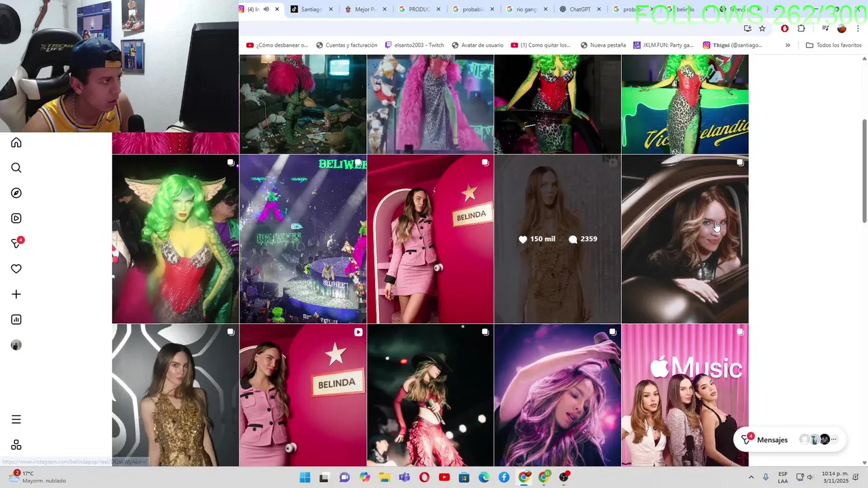Open OBS Studio from taskbar
Image resolution: width=868 pixels, height=488 pixels.
(564, 477)
